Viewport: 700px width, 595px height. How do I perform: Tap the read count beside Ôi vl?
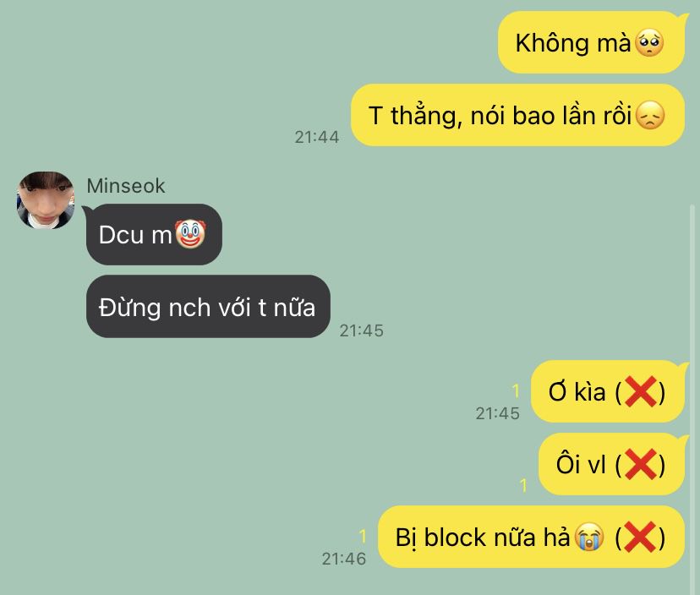tap(523, 485)
